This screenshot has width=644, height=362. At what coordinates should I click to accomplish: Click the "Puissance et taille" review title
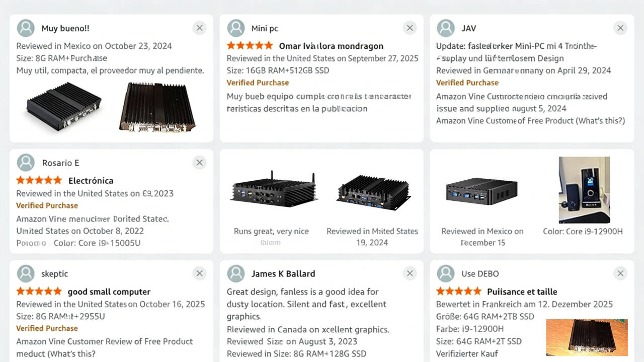[522, 292]
